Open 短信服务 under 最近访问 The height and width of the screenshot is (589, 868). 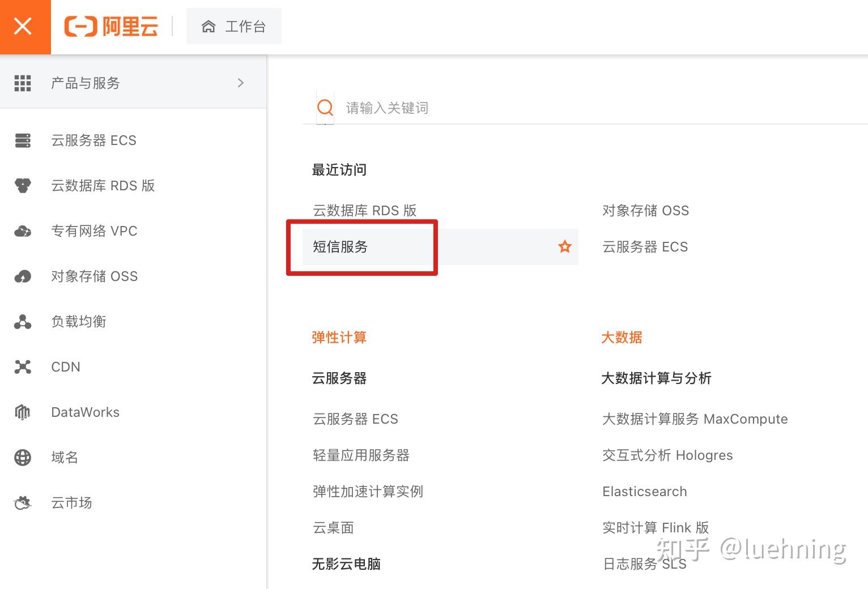click(341, 247)
